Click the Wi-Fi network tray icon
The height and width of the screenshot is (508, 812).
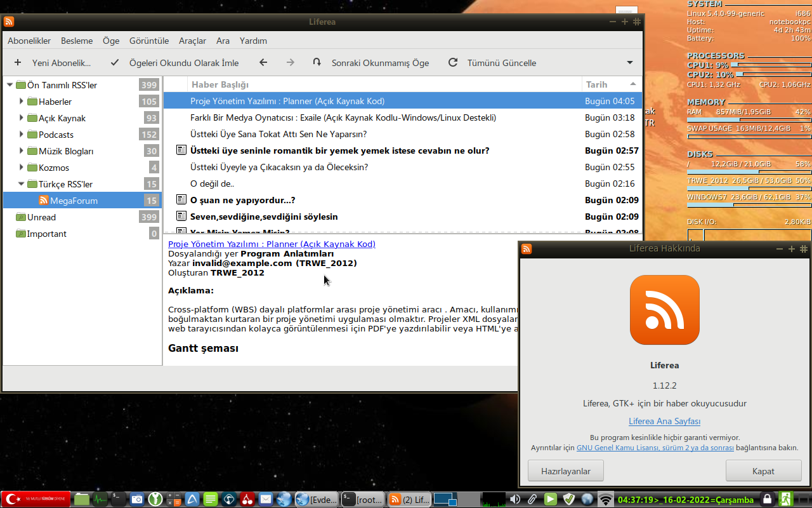pyautogui.click(x=606, y=499)
